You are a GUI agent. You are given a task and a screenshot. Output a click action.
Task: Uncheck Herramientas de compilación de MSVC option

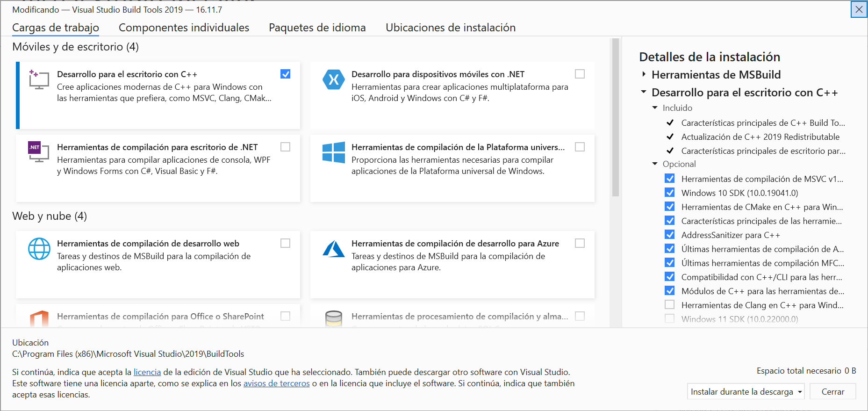(670, 179)
